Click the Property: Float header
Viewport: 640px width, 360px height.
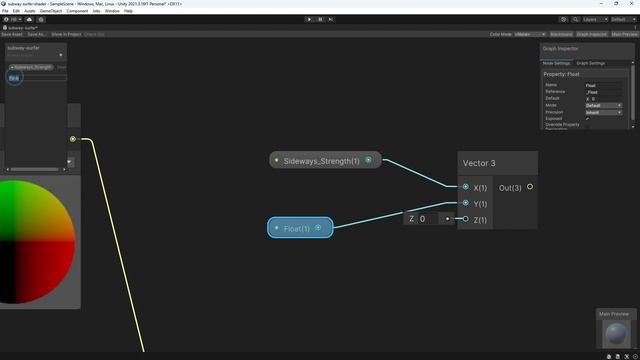point(561,74)
